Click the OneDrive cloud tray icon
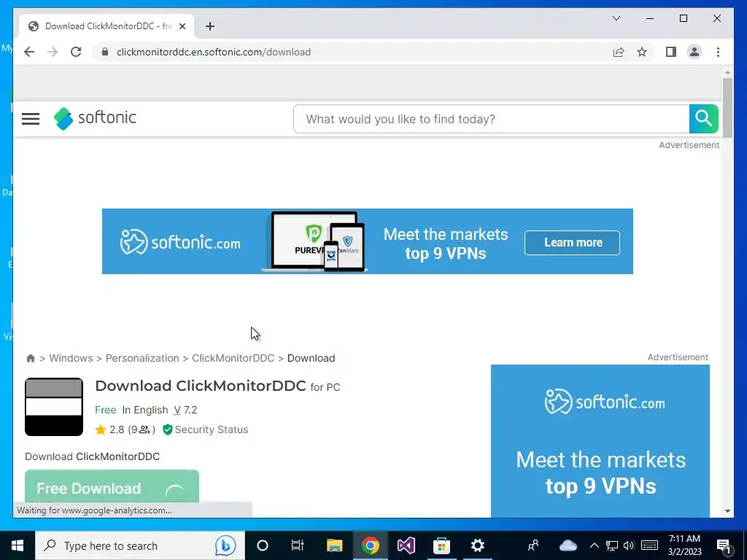 (x=568, y=545)
